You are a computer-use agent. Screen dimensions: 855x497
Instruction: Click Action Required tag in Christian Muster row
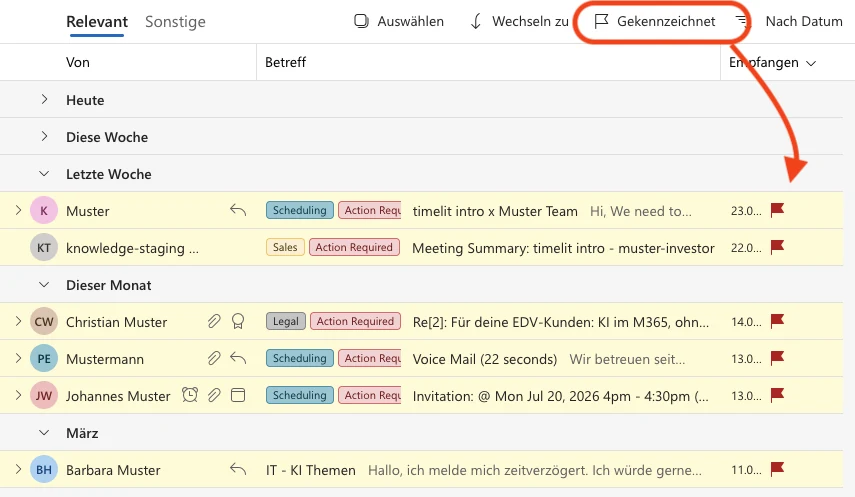355,322
